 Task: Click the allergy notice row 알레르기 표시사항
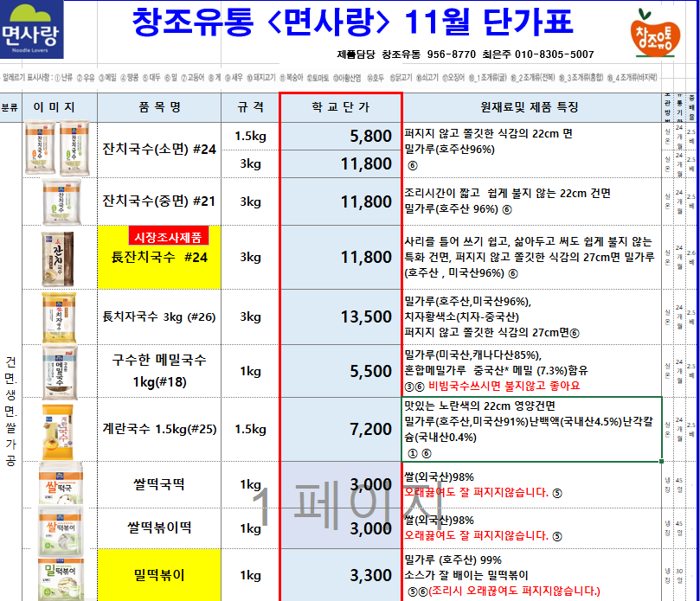(x=330, y=78)
